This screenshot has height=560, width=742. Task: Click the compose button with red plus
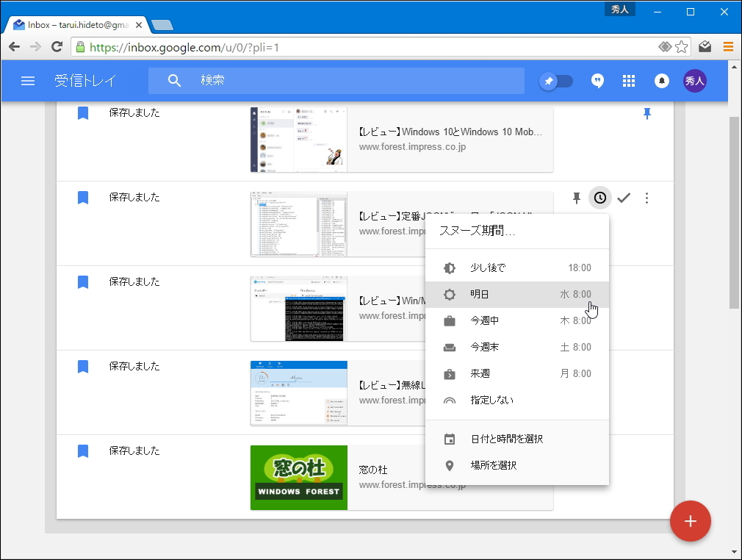[690, 521]
